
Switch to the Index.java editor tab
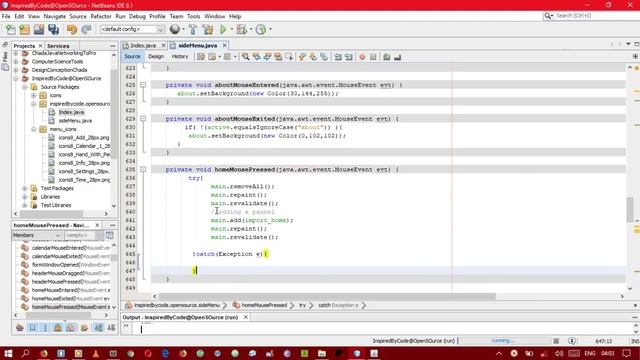coord(143,46)
